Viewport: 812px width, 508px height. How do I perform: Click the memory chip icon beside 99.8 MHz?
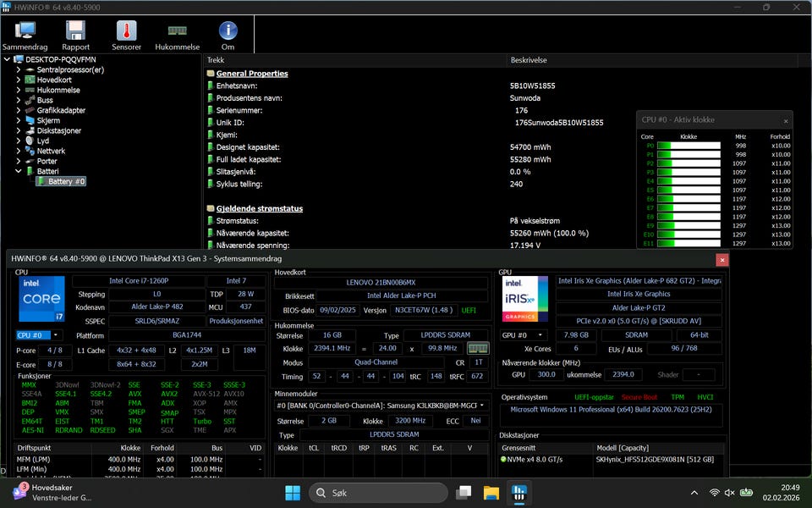[x=478, y=348]
